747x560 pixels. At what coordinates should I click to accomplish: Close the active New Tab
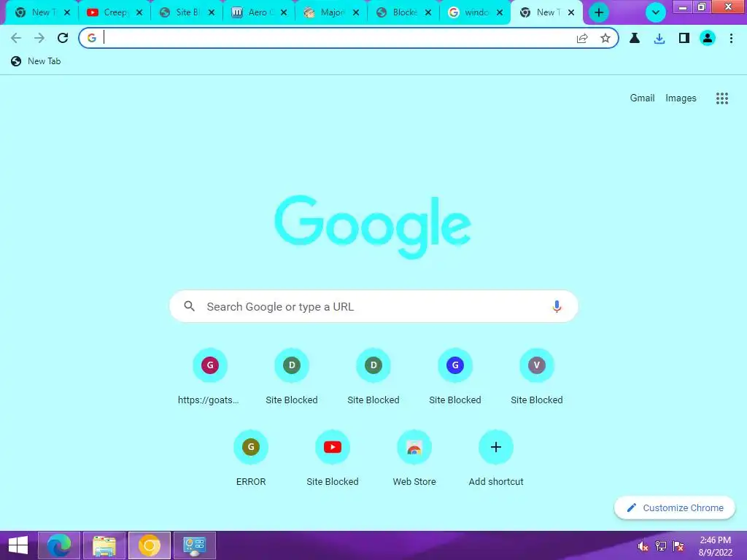[571, 12]
